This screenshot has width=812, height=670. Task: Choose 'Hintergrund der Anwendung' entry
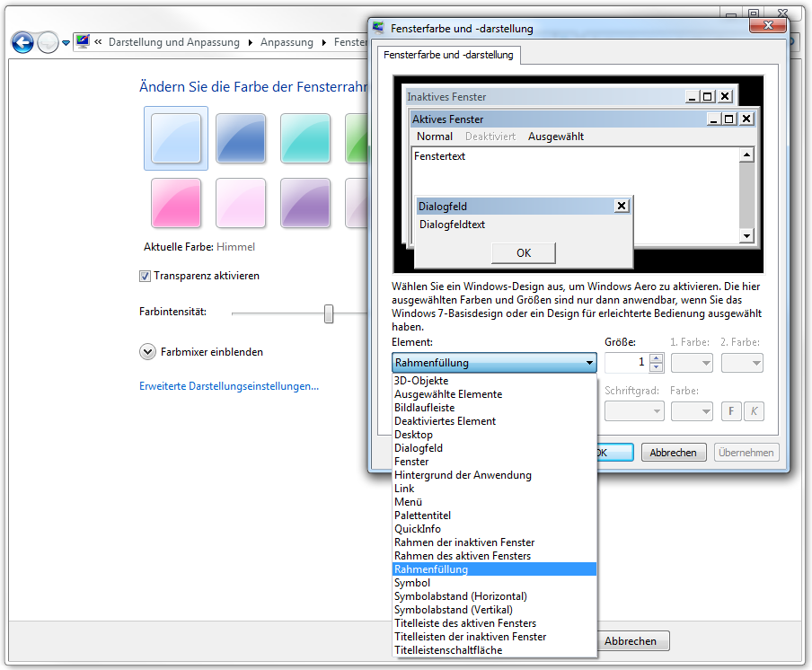point(495,475)
